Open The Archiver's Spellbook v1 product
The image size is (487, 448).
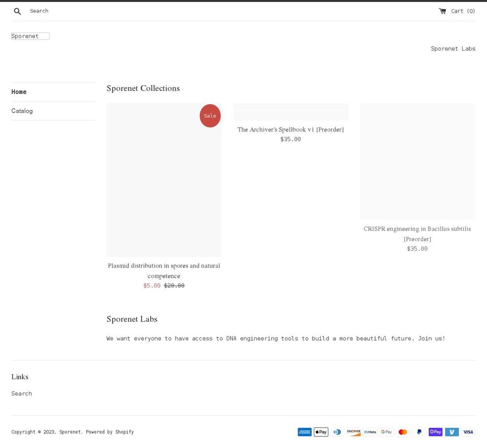pos(290,129)
